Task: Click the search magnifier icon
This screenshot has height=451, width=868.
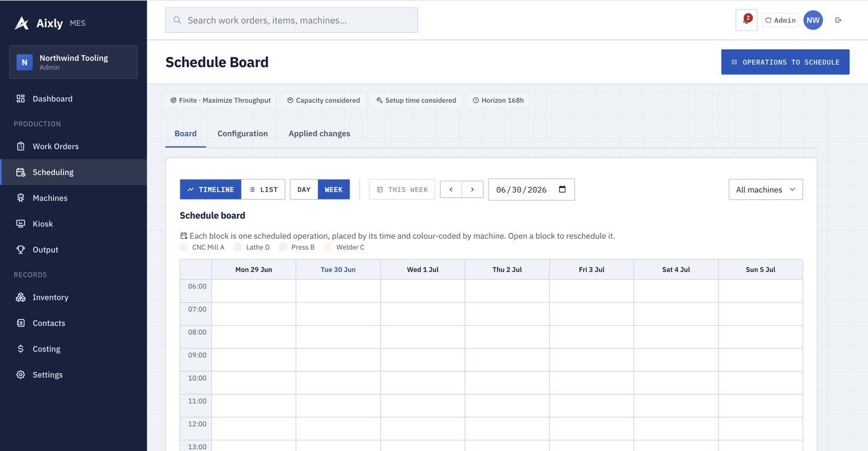Action: 177,20
